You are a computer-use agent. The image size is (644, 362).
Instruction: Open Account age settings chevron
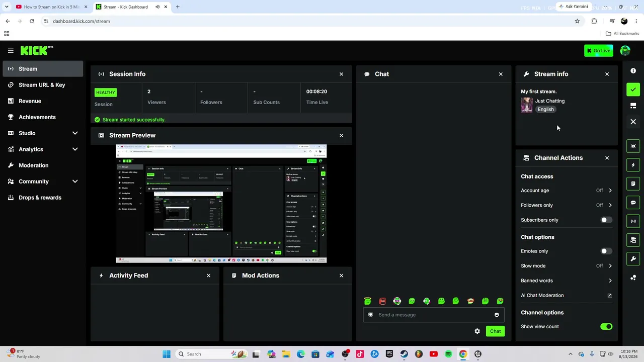pos(610,191)
